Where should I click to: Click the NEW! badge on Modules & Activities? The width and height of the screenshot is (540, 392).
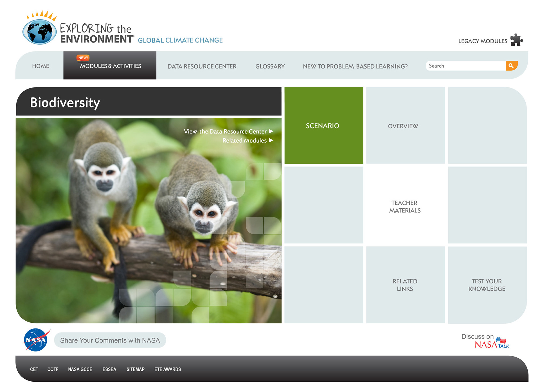[83, 58]
